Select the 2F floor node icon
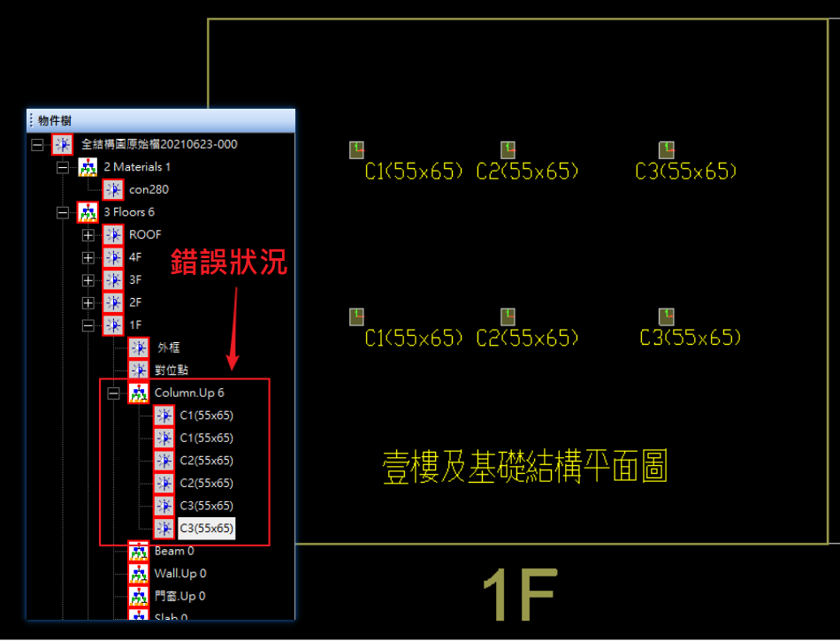The image size is (840, 641). [x=113, y=302]
